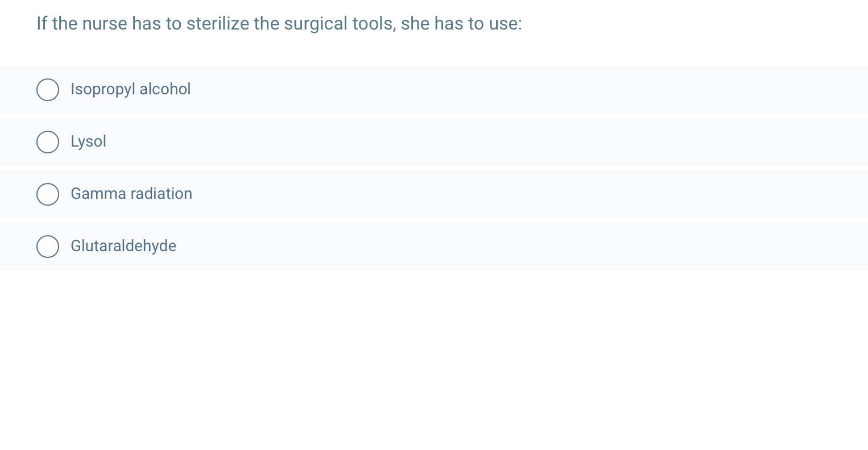
Task: Click the question text about sterilizing tools
Action: coord(279,24)
